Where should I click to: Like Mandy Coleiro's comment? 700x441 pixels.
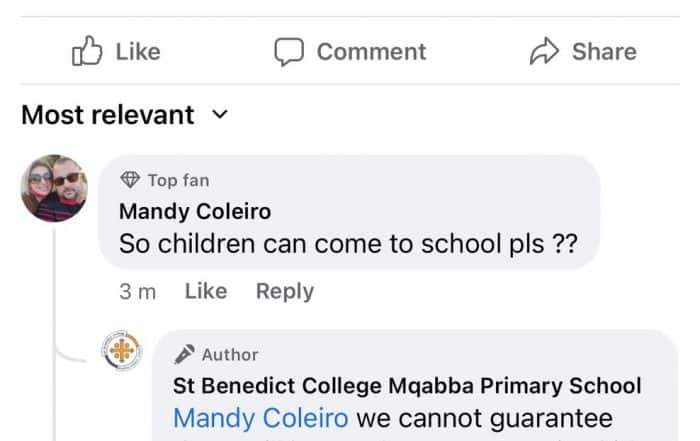click(x=206, y=291)
